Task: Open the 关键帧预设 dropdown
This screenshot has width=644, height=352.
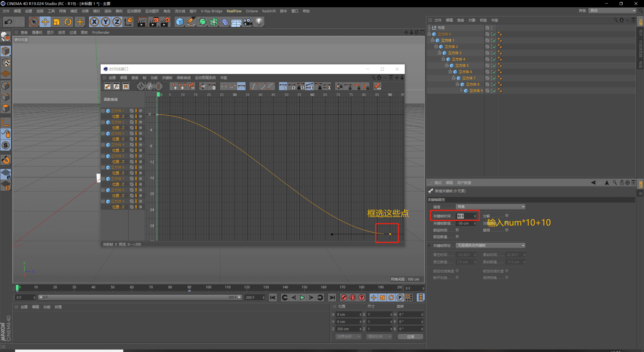Action: tap(491, 245)
